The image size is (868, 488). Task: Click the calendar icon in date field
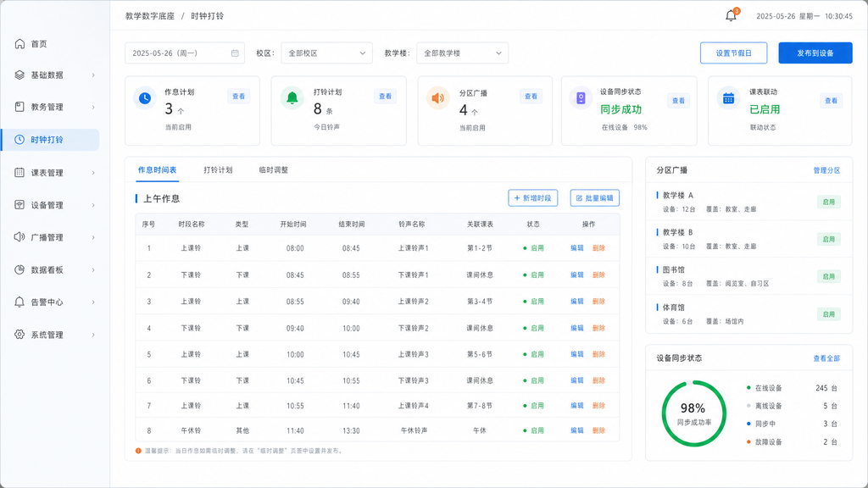(x=235, y=53)
